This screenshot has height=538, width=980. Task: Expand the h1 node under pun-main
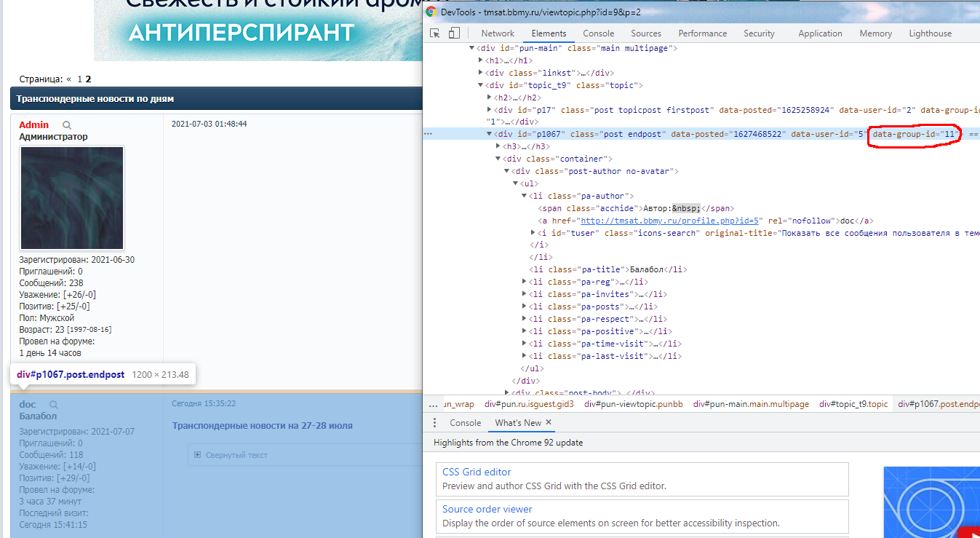click(x=480, y=61)
